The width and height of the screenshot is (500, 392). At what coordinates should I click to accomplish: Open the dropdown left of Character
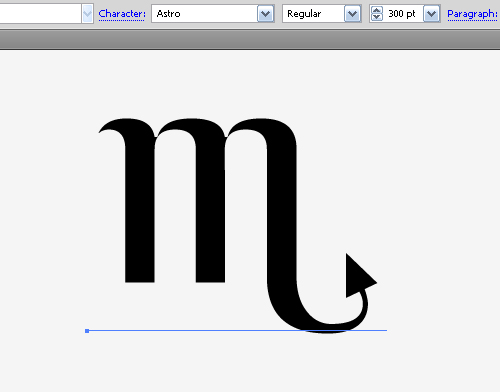click(87, 14)
